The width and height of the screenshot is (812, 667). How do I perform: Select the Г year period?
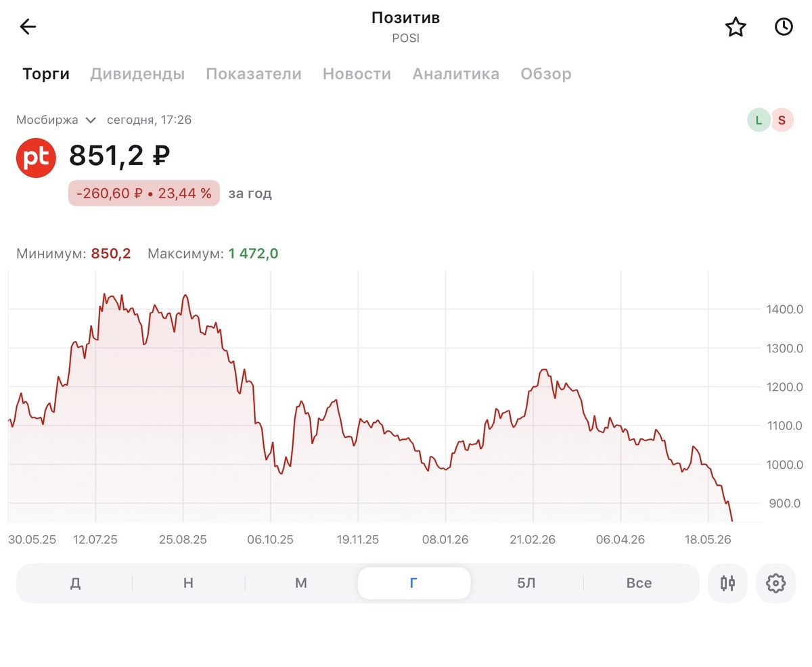coord(414,583)
